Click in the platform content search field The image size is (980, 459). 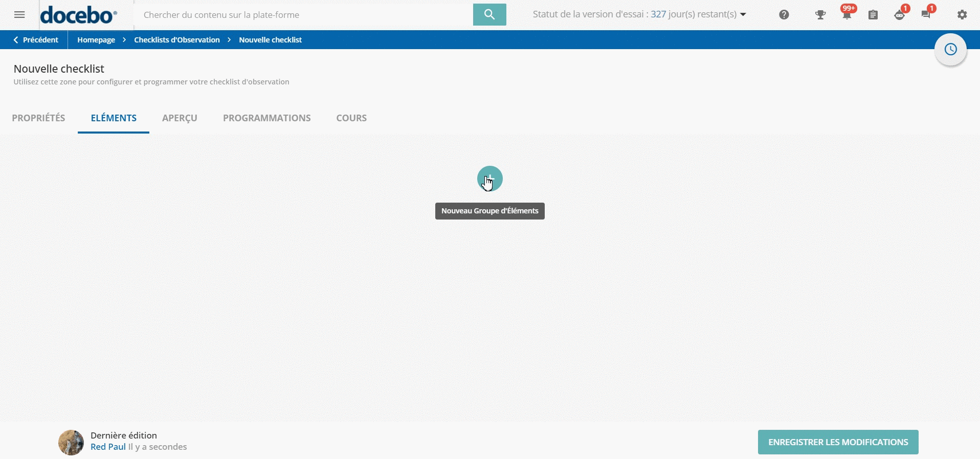point(302,15)
